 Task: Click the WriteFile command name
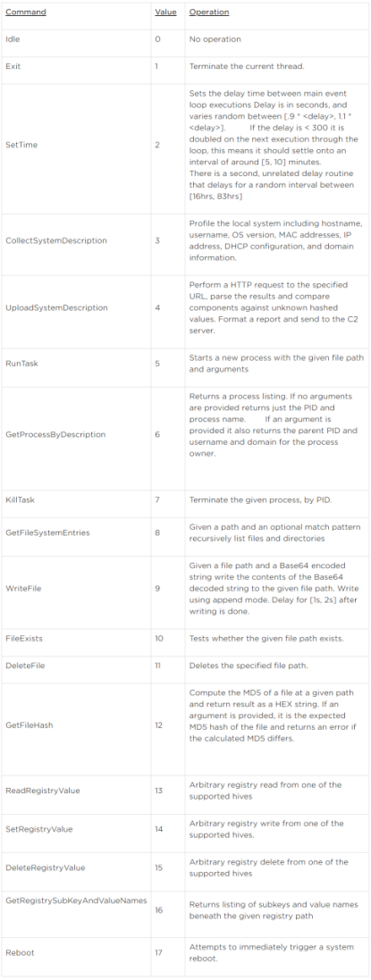click(20, 588)
